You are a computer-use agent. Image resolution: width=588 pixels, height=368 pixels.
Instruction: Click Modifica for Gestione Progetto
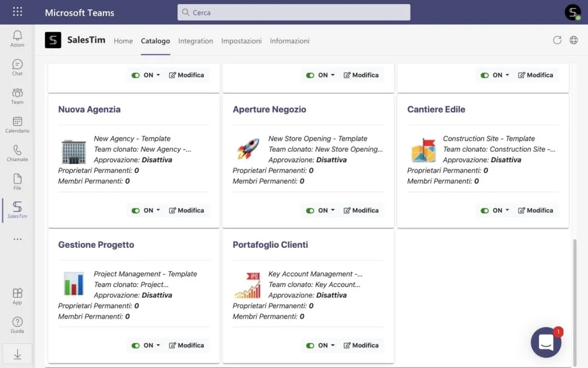[187, 346]
